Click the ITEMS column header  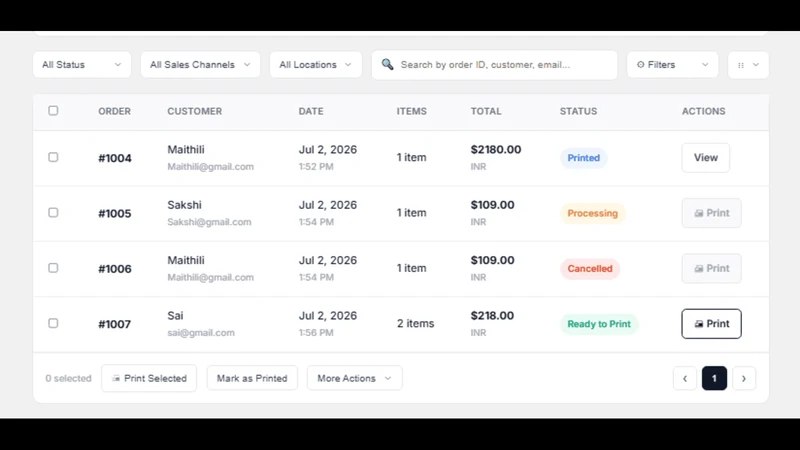click(x=412, y=111)
